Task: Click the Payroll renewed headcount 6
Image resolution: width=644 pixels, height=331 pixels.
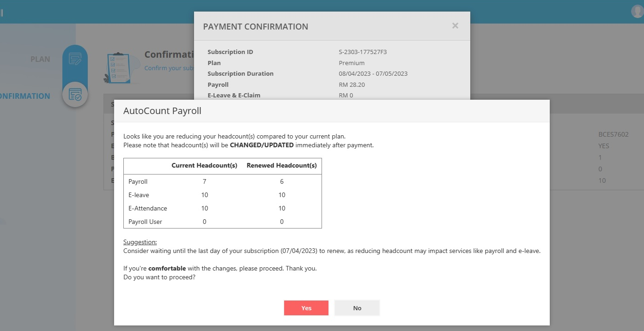Action: pos(282,181)
